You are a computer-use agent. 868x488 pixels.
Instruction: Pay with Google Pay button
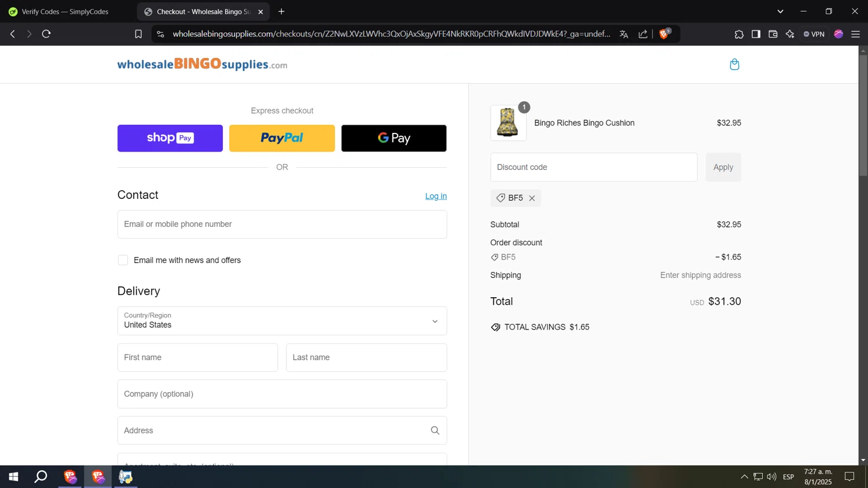(x=393, y=138)
